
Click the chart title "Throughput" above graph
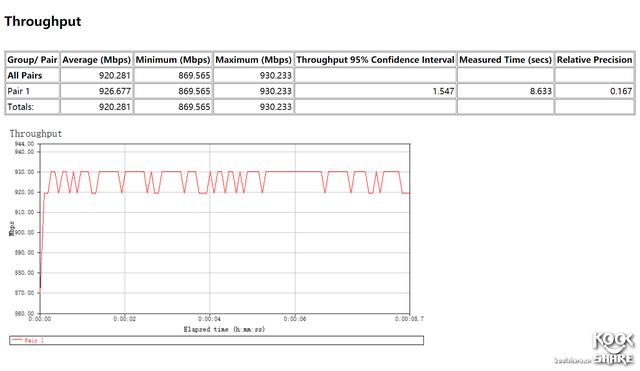point(36,134)
